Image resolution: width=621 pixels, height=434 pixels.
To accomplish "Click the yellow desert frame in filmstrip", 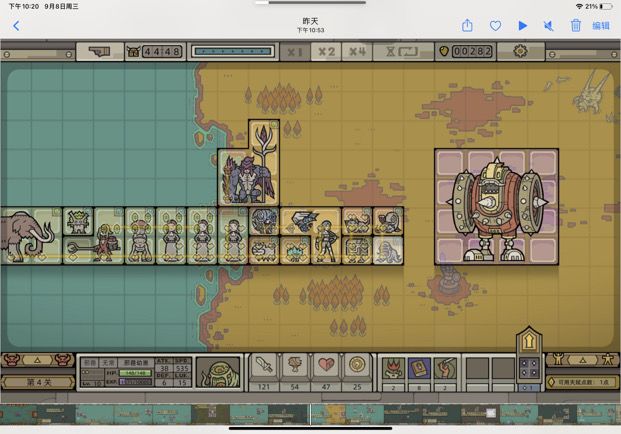I will pos(335,414).
